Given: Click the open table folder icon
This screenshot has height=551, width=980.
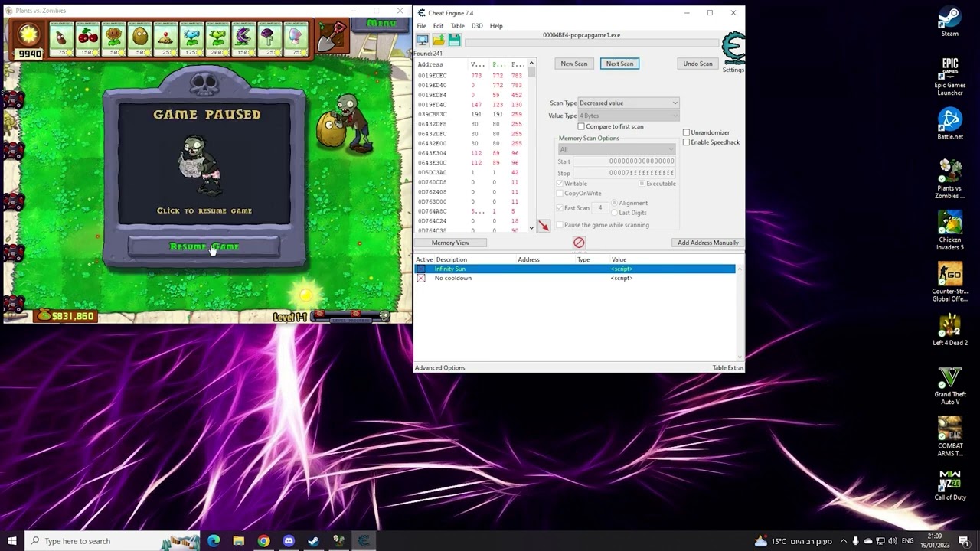Looking at the screenshot, I should (x=439, y=41).
